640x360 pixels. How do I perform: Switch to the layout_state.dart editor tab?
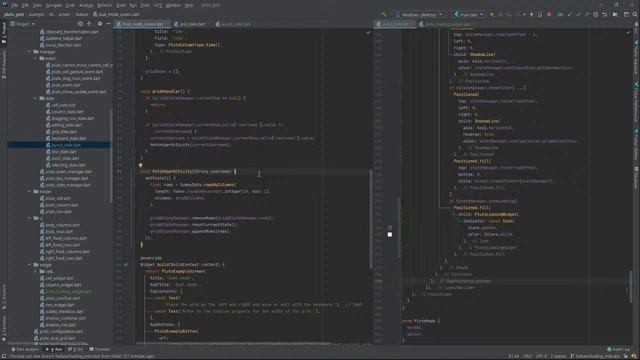236,24
